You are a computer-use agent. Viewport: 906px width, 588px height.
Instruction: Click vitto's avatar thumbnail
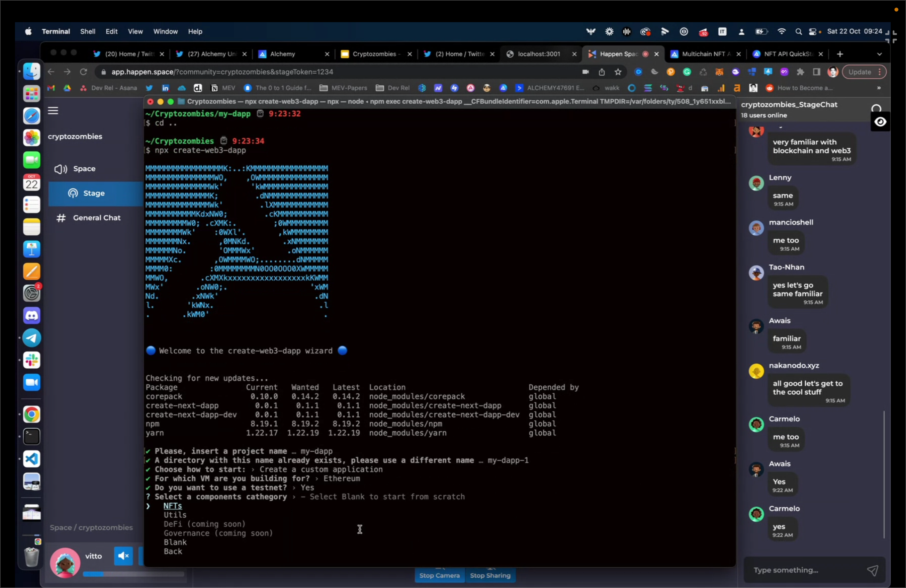[x=65, y=563]
